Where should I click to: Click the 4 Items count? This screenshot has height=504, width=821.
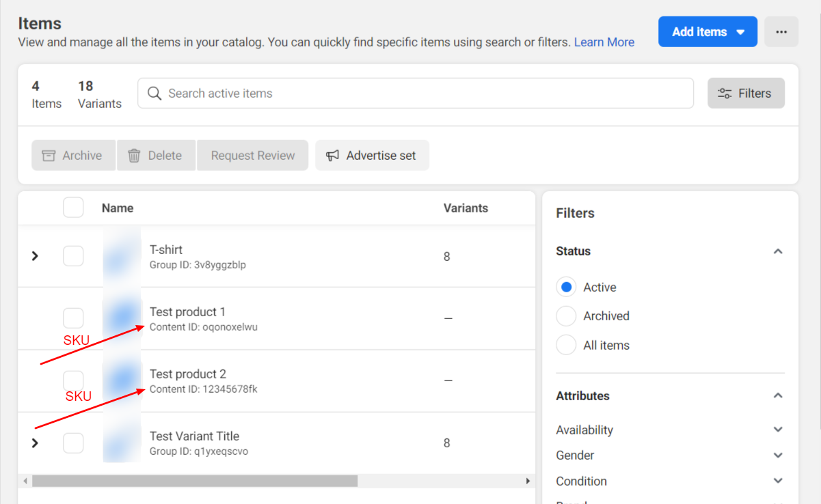[46, 94]
